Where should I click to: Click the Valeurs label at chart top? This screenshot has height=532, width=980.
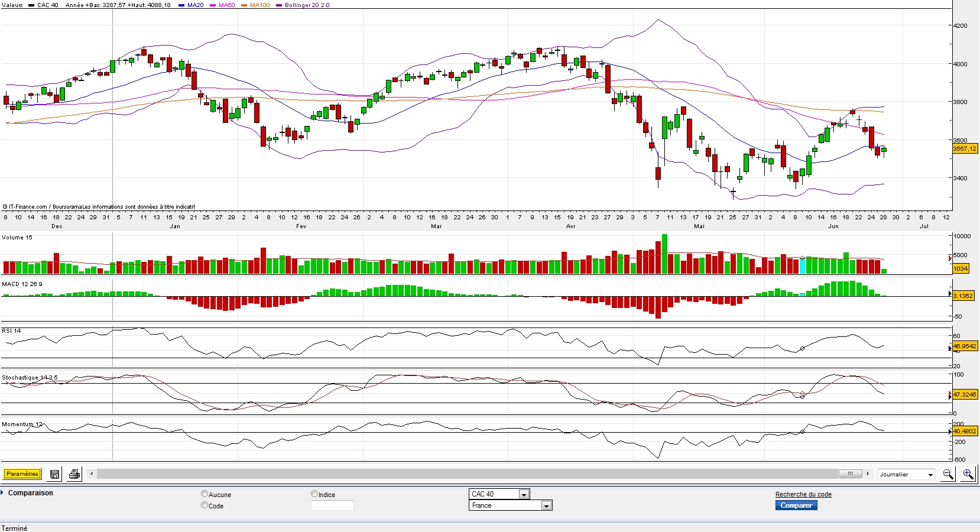12,5
